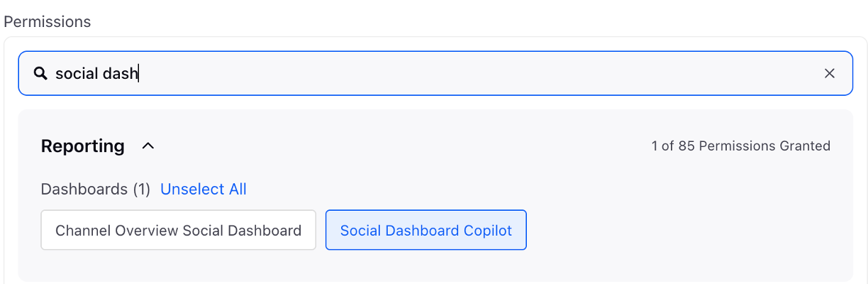
Task: Hide the Reporting permissions group
Action: click(148, 146)
